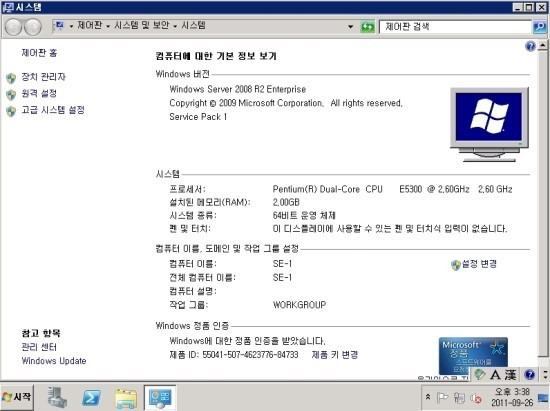Click scrollbar up arrow
The image size is (550, 411).
point(542,45)
